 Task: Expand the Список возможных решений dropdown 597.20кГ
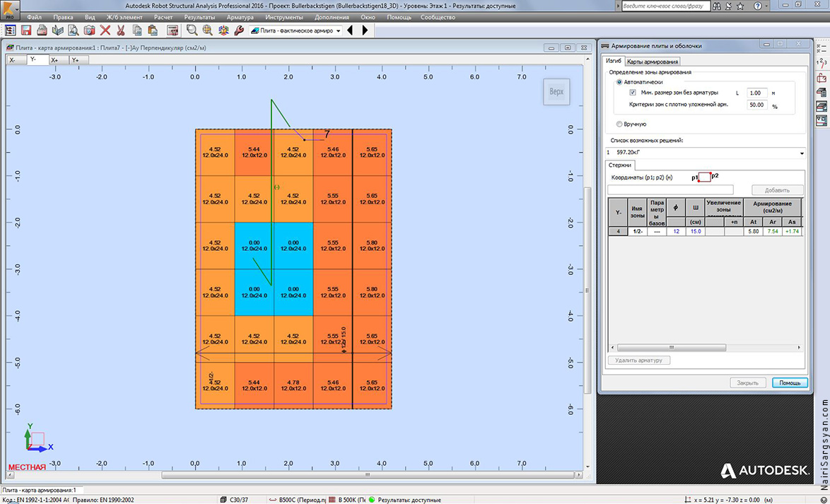click(x=802, y=153)
